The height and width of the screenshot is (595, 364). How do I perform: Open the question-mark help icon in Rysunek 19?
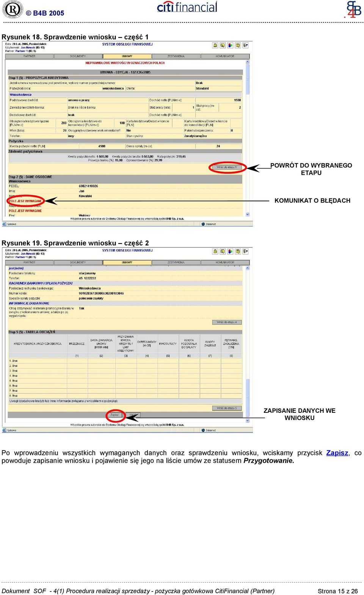(x=238, y=251)
